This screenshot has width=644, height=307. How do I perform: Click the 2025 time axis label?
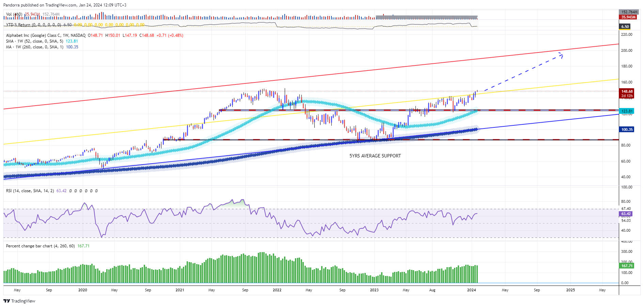click(x=570, y=290)
